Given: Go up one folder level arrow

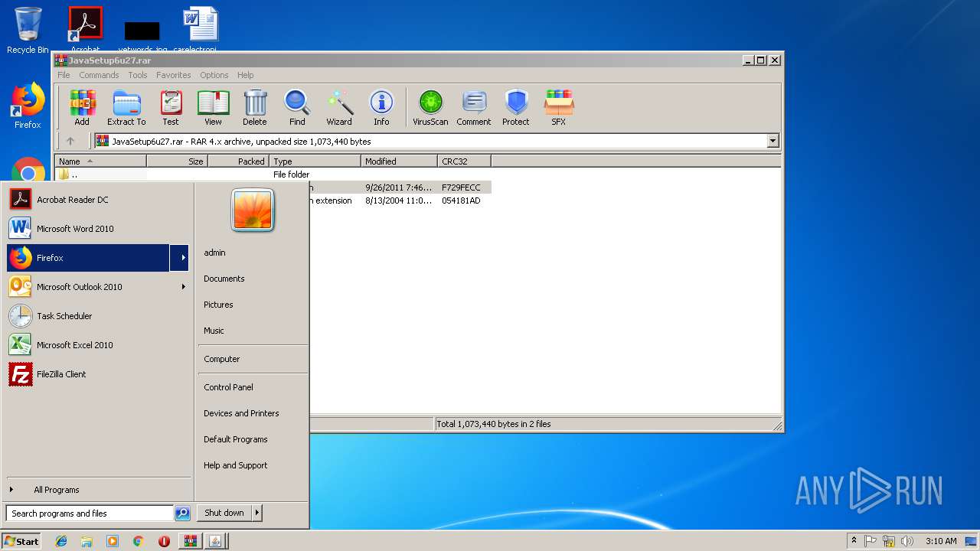Looking at the screenshot, I should pyautogui.click(x=70, y=141).
